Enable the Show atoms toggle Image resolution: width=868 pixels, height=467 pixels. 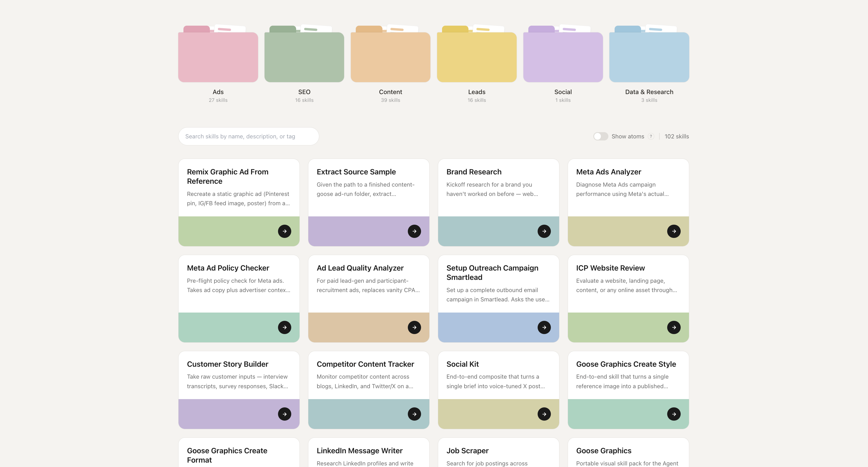(600, 136)
